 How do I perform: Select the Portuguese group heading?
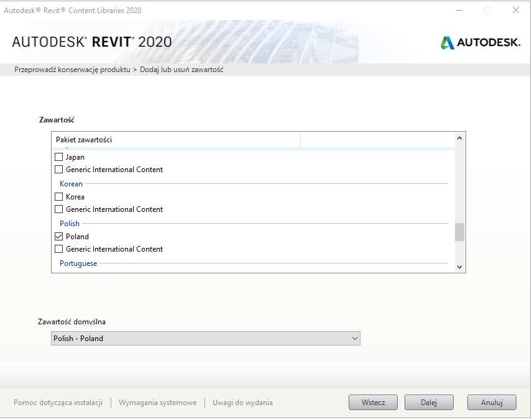click(78, 263)
